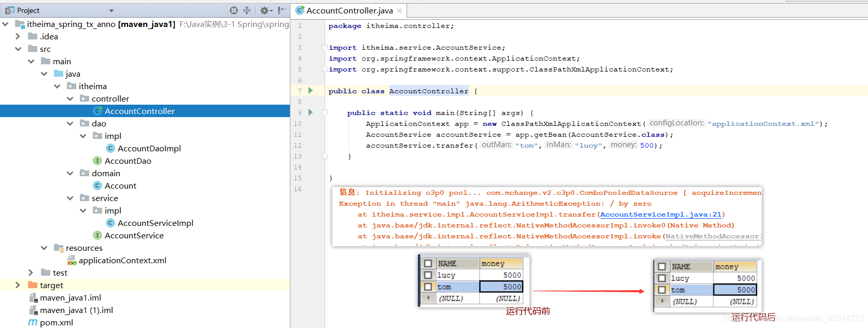Viewport: 868px width, 328px height.
Task: Click the applicationContext.xml file icon
Action: [x=72, y=260]
